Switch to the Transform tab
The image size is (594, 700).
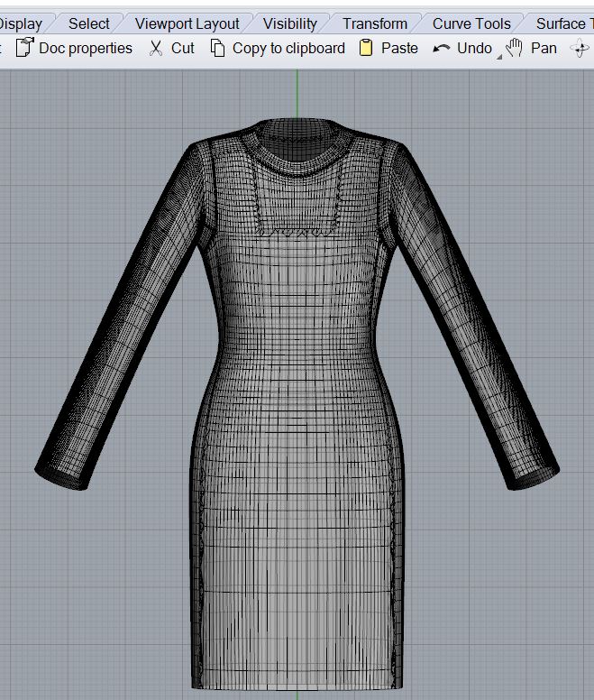[375, 23]
